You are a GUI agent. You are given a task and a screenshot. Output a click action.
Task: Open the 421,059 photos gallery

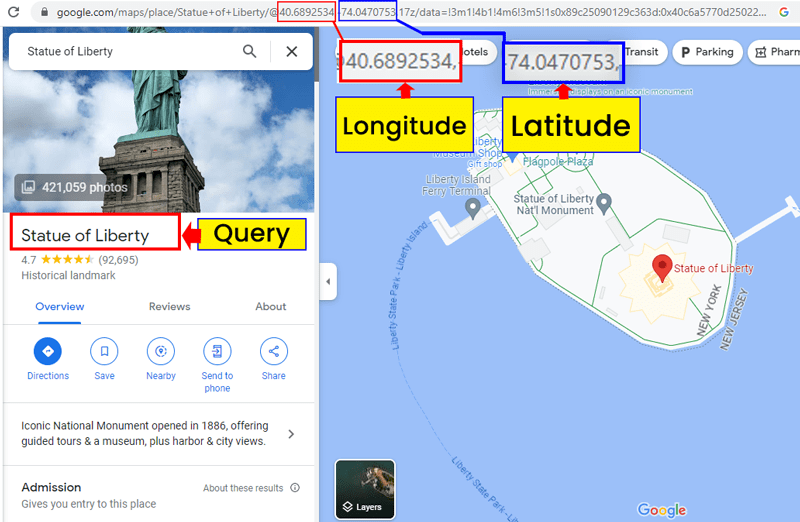(74, 187)
